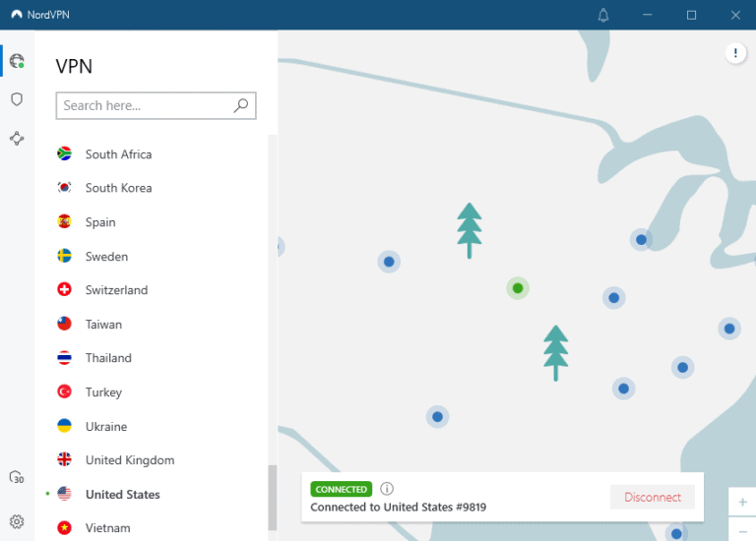Click the search magnifier icon
756x541 pixels.
click(x=241, y=105)
